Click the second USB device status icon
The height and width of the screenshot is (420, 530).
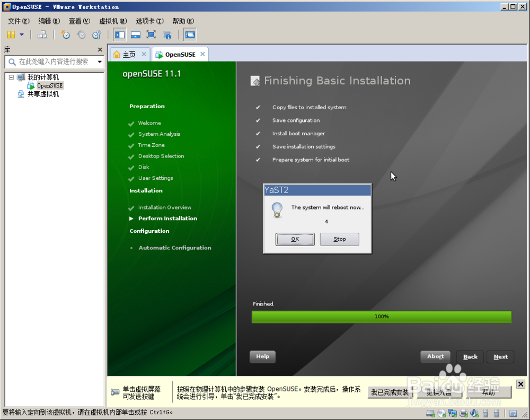pyautogui.click(x=496, y=413)
